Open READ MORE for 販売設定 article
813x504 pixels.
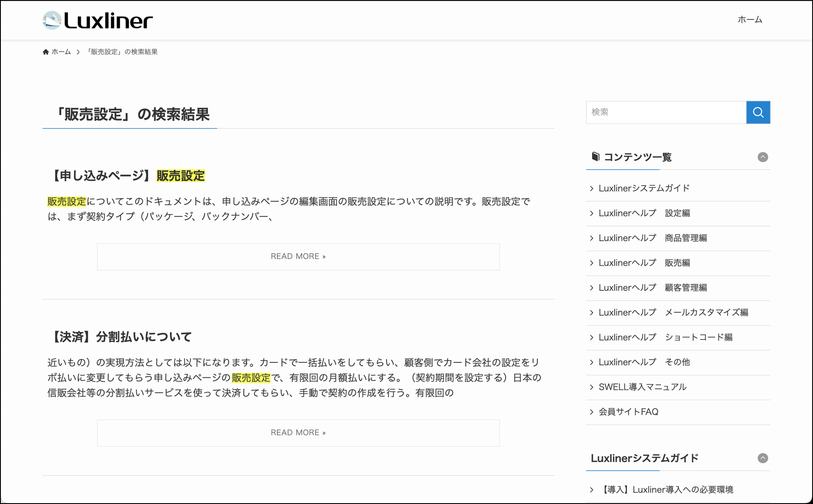point(298,257)
